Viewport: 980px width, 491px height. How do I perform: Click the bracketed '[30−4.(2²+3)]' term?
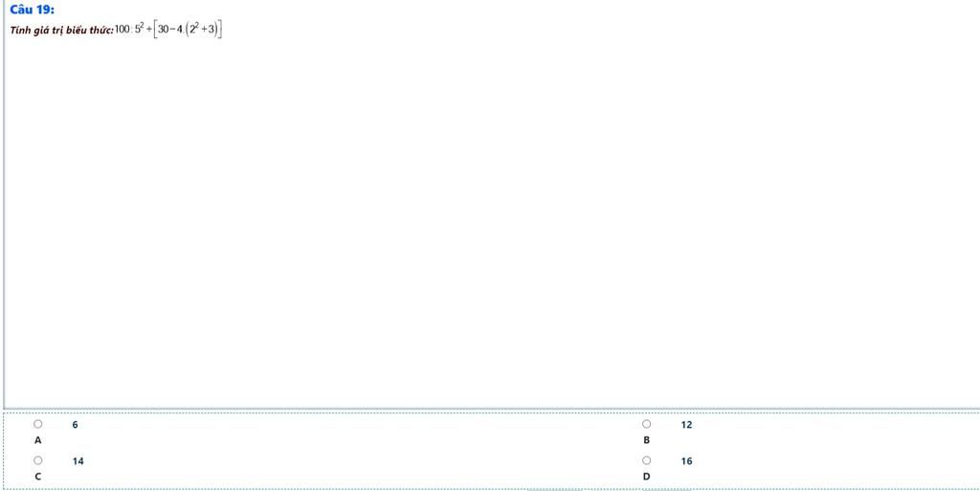(x=189, y=30)
